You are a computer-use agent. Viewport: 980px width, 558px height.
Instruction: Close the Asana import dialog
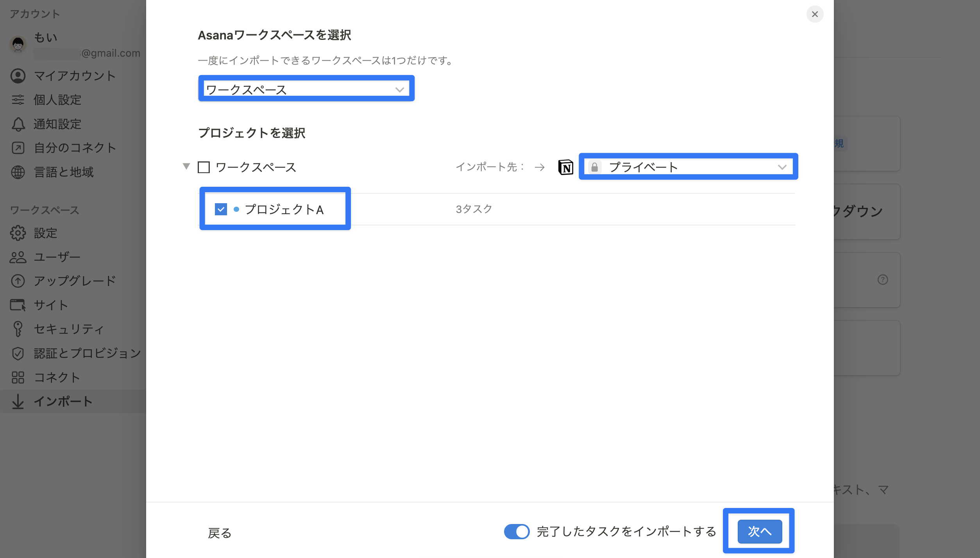tap(815, 14)
